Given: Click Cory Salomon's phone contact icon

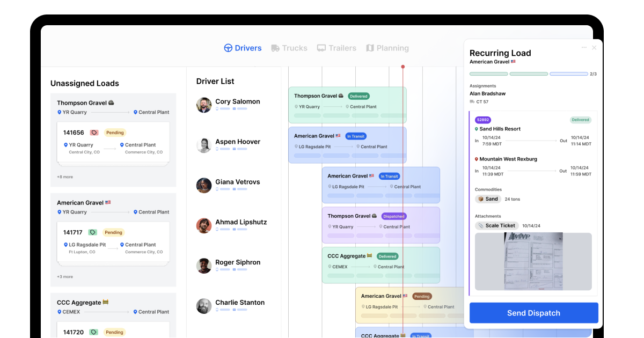Looking at the screenshot, I should (217, 109).
